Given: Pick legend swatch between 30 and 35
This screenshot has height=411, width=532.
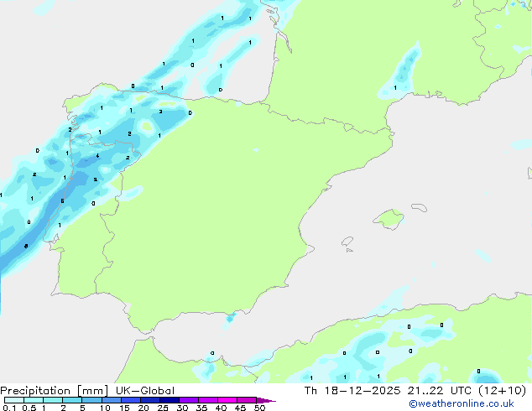Looking at the screenshot, I should [189, 400].
